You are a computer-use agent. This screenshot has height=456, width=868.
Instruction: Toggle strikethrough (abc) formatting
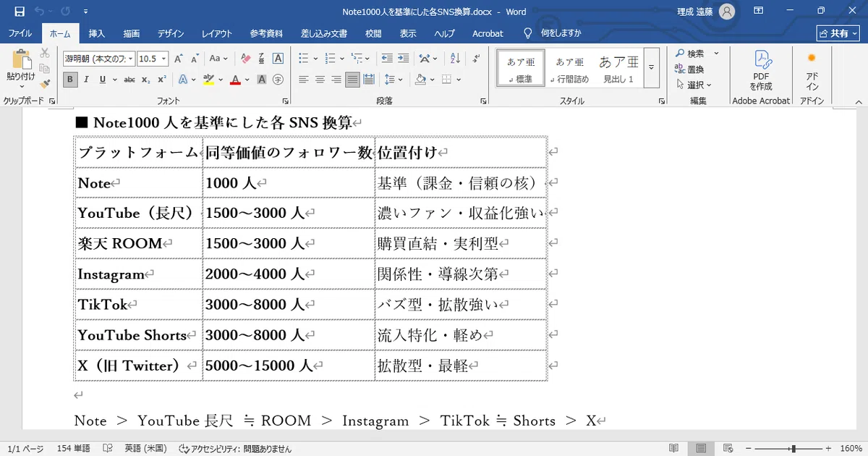[x=129, y=80]
